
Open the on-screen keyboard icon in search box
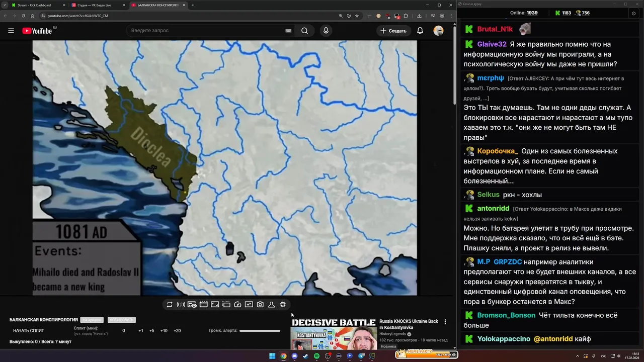coord(288,31)
